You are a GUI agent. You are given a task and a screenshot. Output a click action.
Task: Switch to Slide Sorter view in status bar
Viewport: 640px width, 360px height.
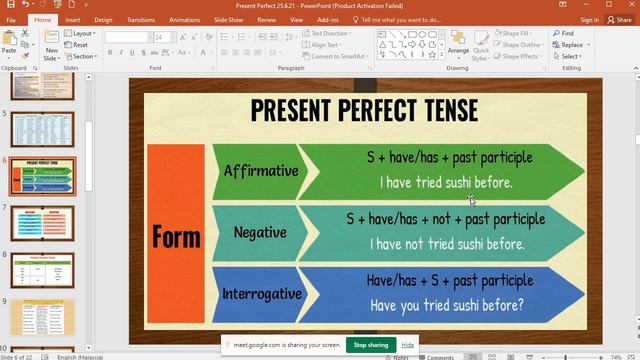[492, 357]
